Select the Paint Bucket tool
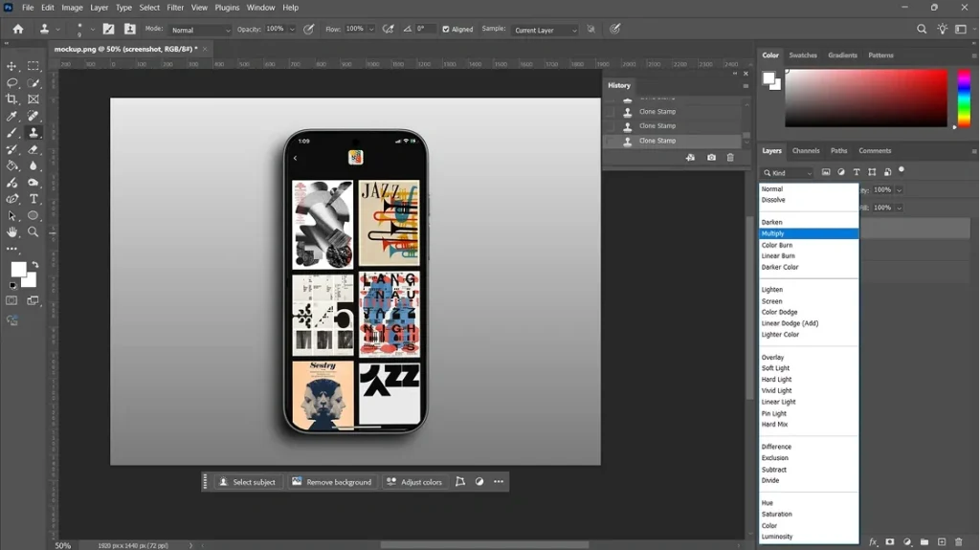 [11, 165]
